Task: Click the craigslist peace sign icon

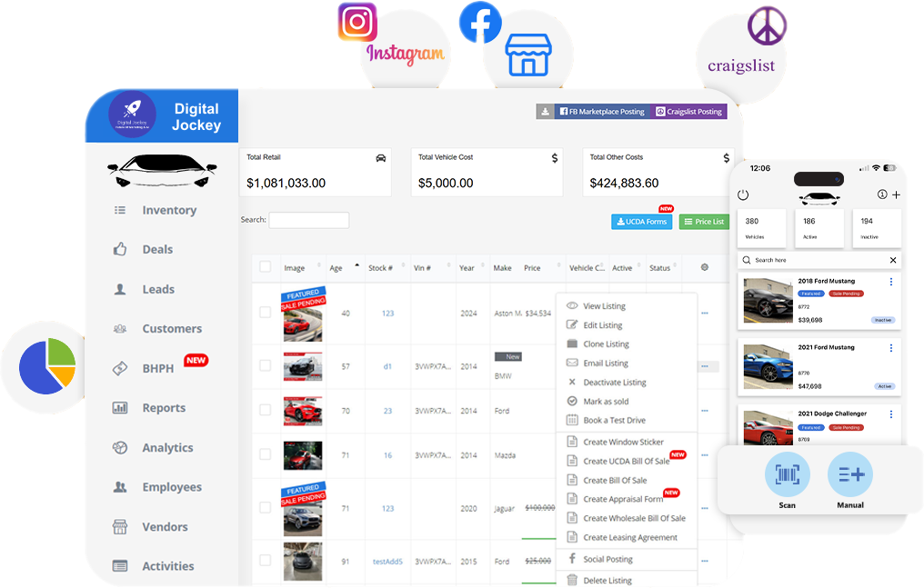Action: [x=767, y=25]
